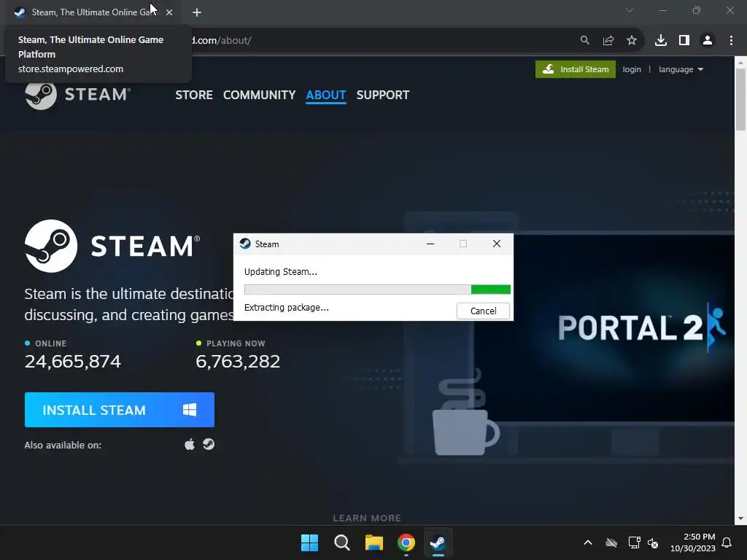This screenshot has height=560, width=747.
Task: Click the OneDrive cloud tray icon
Action: (611, 542)
